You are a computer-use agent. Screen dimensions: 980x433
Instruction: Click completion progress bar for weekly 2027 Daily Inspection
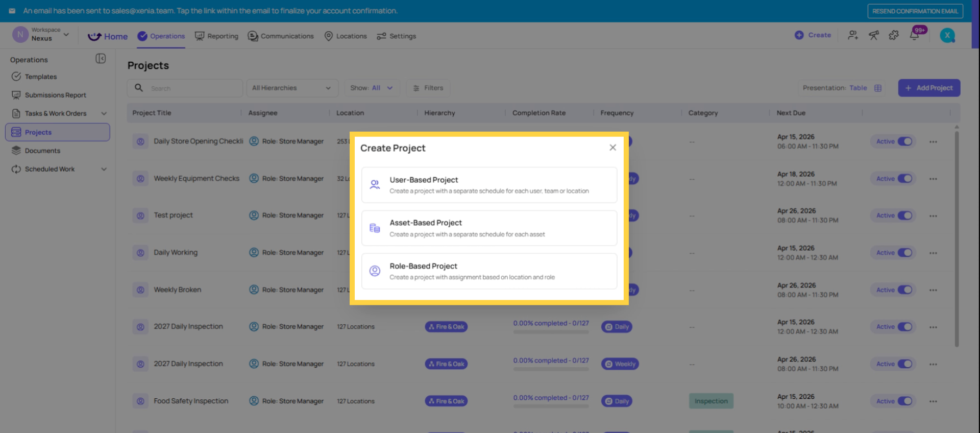tap(551, 369)
